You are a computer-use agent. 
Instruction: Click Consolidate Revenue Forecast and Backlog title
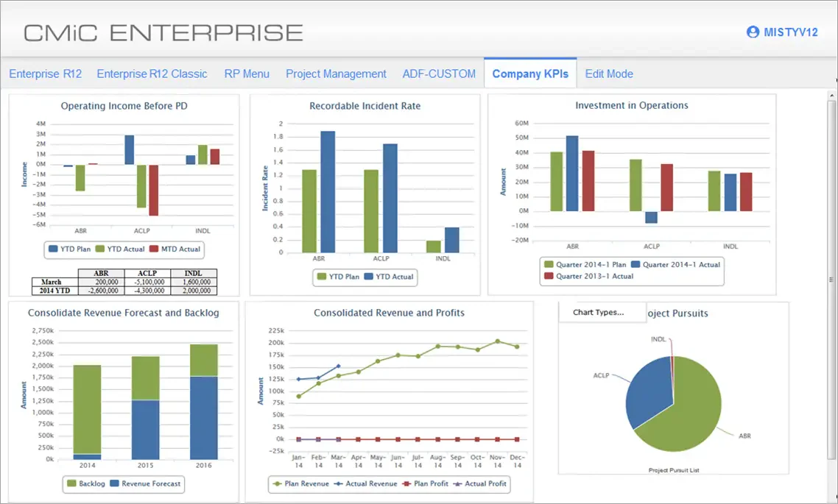click(124, 313)
